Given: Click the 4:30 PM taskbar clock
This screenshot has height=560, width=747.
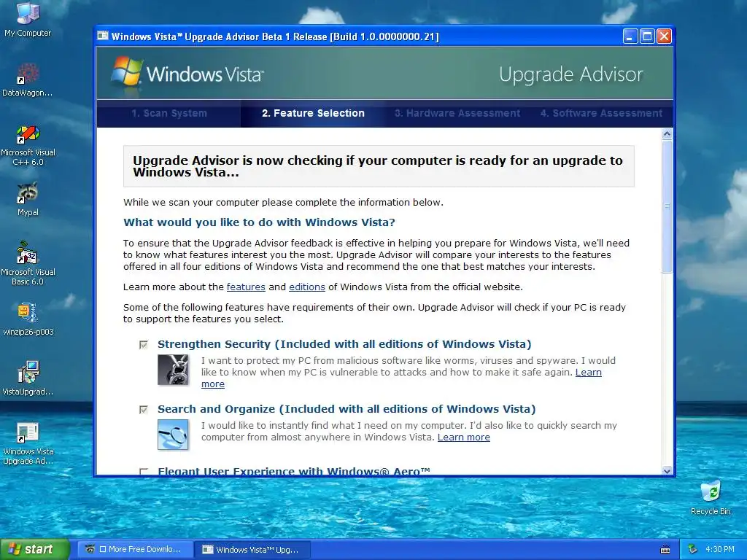Looking at the screenshot, I should pos(720,550).
